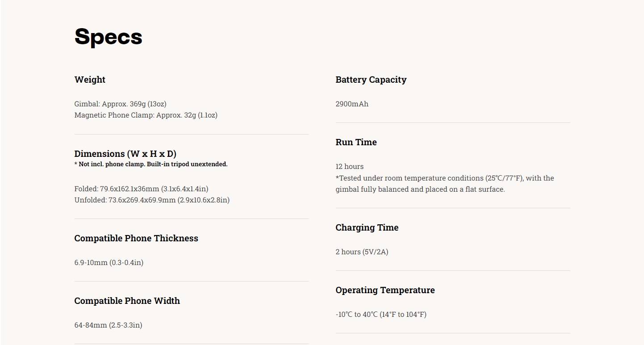Screen dimensions: 644x345
Task: Select the Weight section heading
Action: pyautogui.click(x=90, y=80)
